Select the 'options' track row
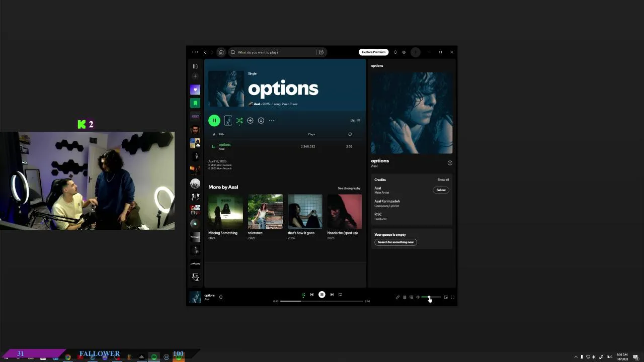 click(x=285, y=146)
